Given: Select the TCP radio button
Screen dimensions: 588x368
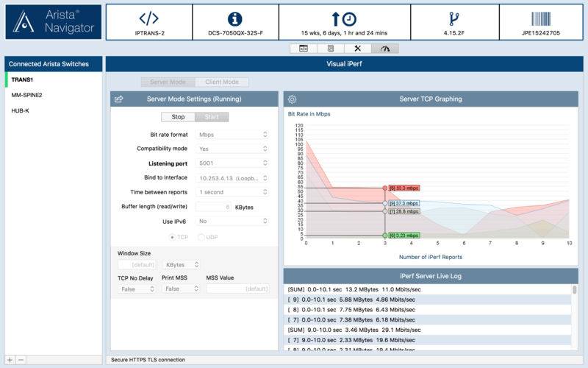Looking at the screenshot, I should [x=172, y=237].
